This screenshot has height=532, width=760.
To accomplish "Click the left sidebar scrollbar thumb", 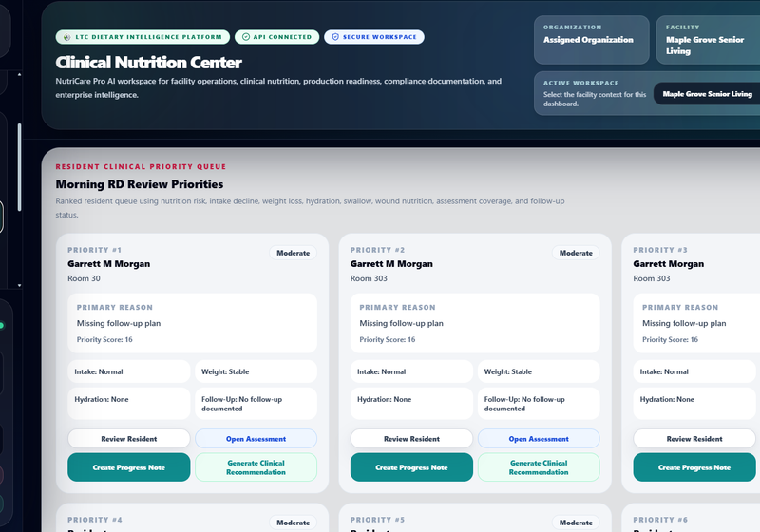I will tap(19, 167).
